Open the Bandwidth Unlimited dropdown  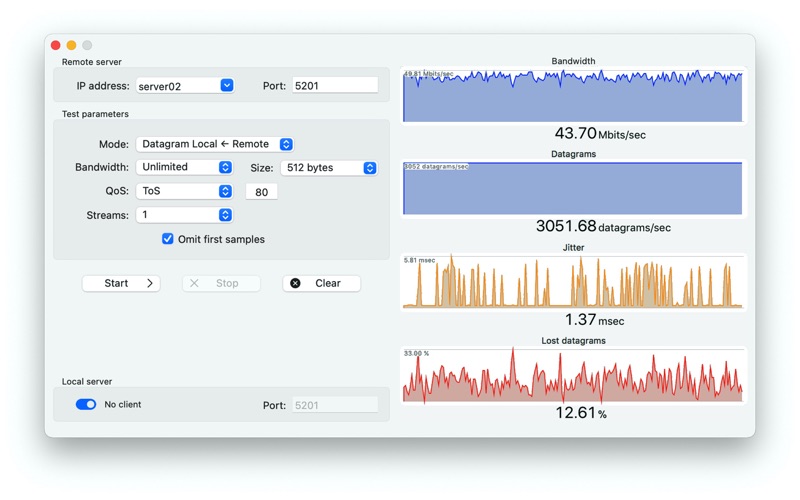coord(184,167)
